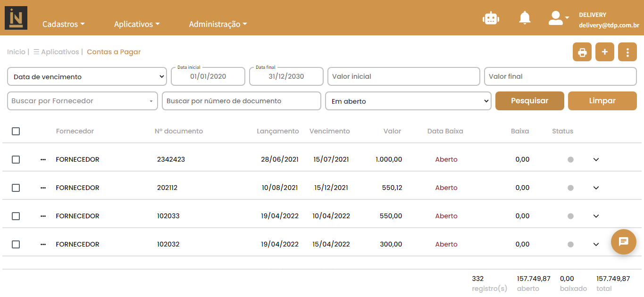Screen dimensions: 644x297
Task: Expand row details for document 202112
Action: tap(596, 188)
